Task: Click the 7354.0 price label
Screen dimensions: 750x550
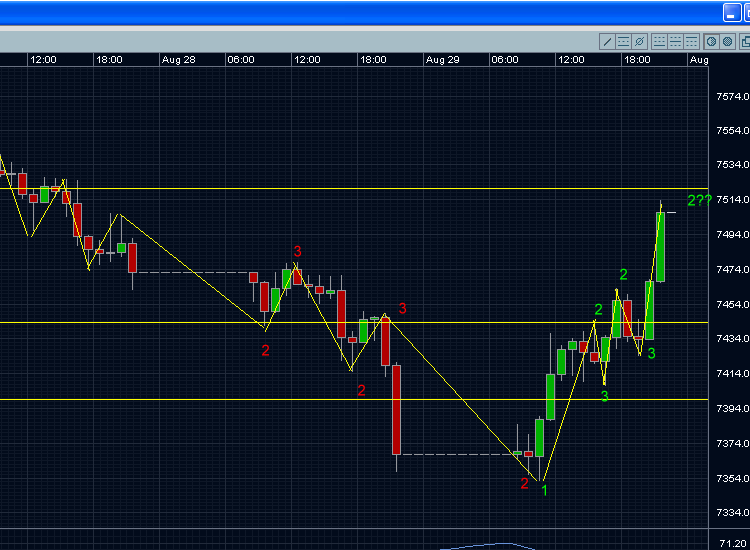Action: click(x=732, y=478)
